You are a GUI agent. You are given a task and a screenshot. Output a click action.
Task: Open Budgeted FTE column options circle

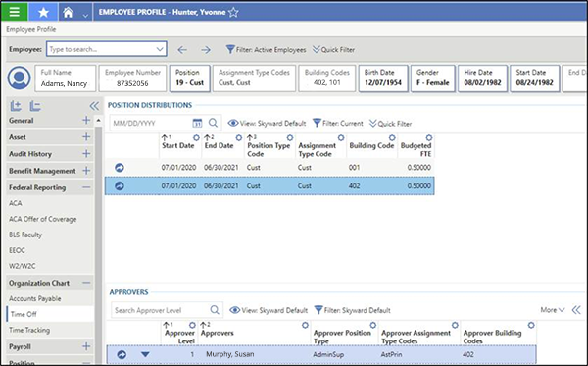pos(429,137)
